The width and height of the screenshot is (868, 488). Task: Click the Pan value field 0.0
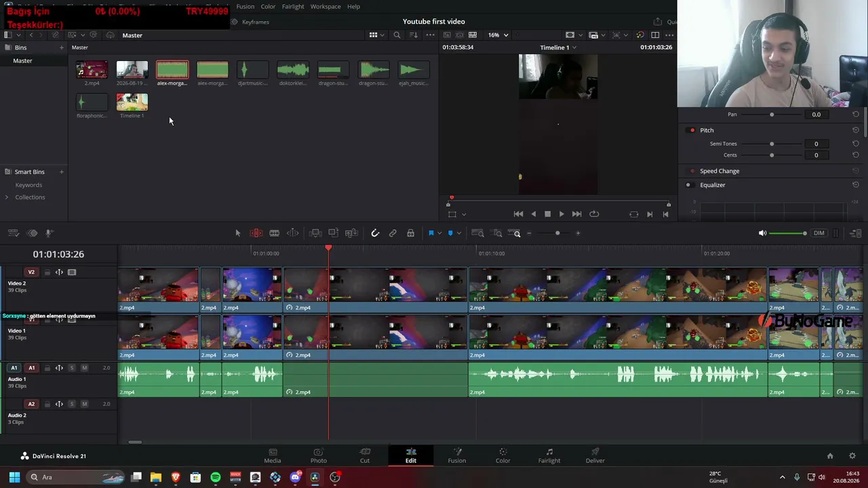(x=816, y=115)
